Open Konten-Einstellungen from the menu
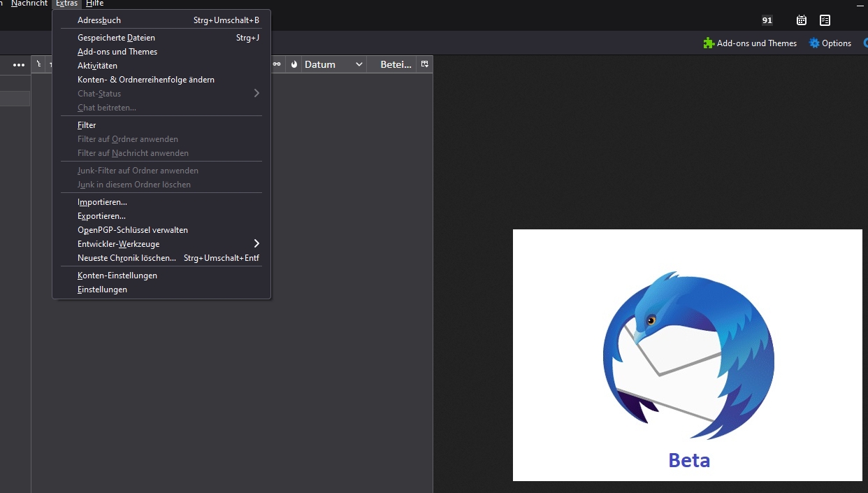Image resolution: width=868 pixels, height=493 pixels. click(117, 276)
